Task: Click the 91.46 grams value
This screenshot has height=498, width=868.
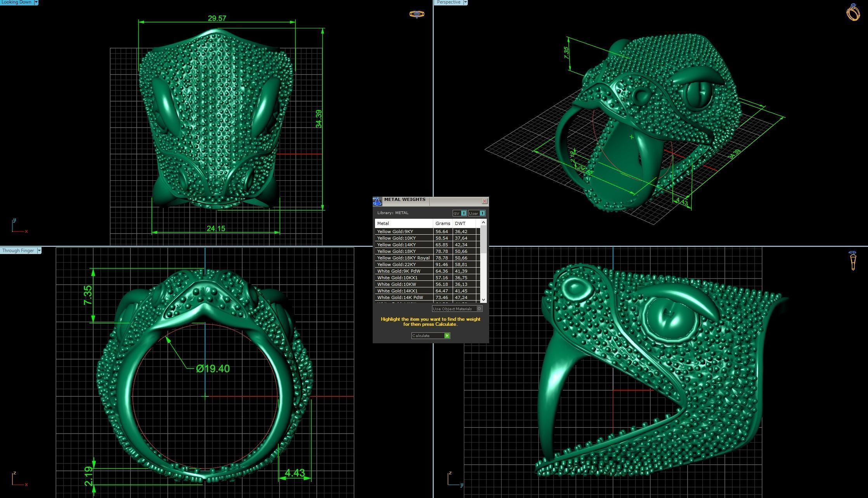Action: tap(441, 265)
